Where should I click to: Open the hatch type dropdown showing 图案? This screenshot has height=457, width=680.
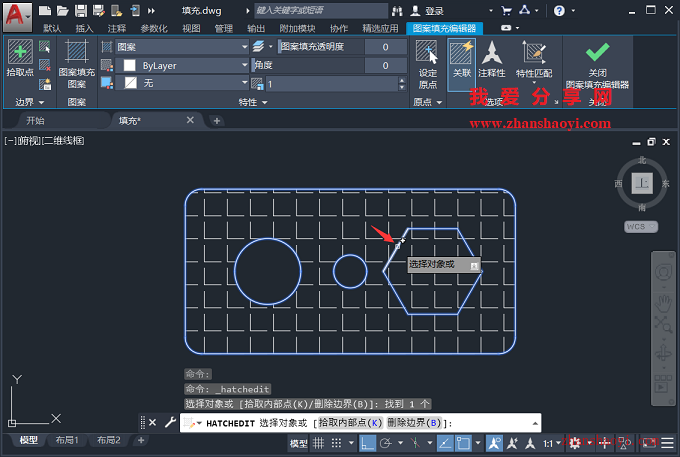point(182,46)
